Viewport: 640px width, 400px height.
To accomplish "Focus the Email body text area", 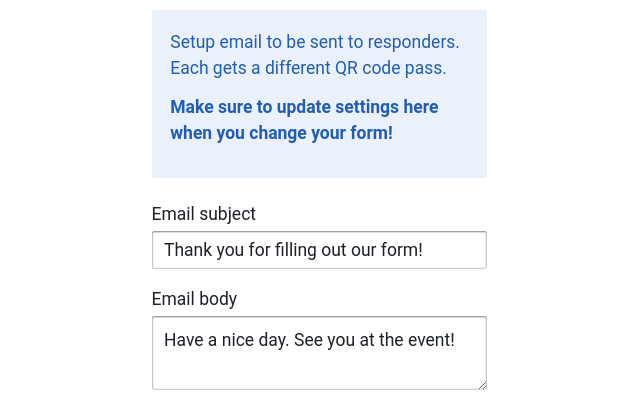I will tap(319, 353).
